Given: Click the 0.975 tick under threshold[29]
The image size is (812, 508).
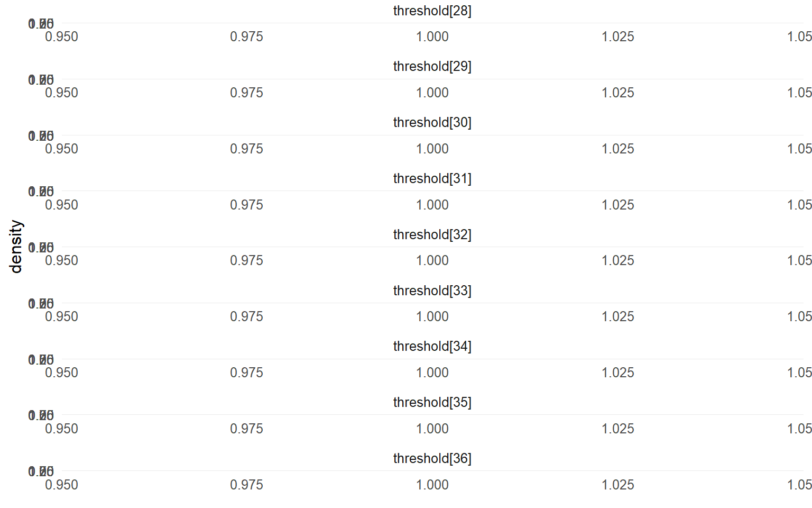Looking at the screenshot, I should [x=246, y=93].
